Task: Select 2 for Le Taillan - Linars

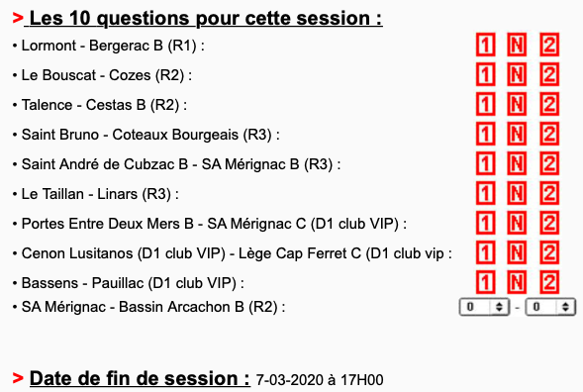Action: (x=549, y=193)
